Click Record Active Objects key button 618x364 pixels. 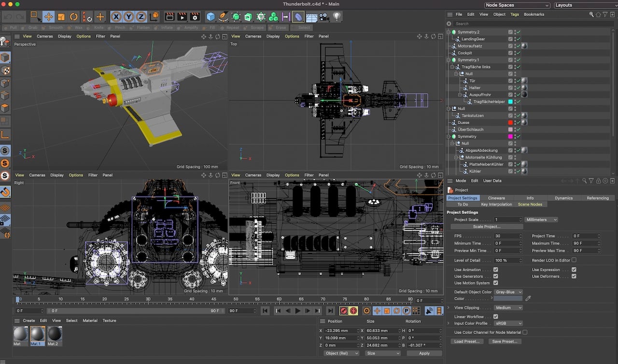tap(344, 311)
